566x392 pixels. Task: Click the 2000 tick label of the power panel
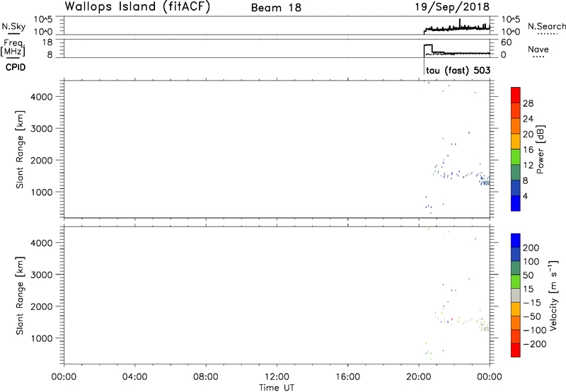coord(42,160)
